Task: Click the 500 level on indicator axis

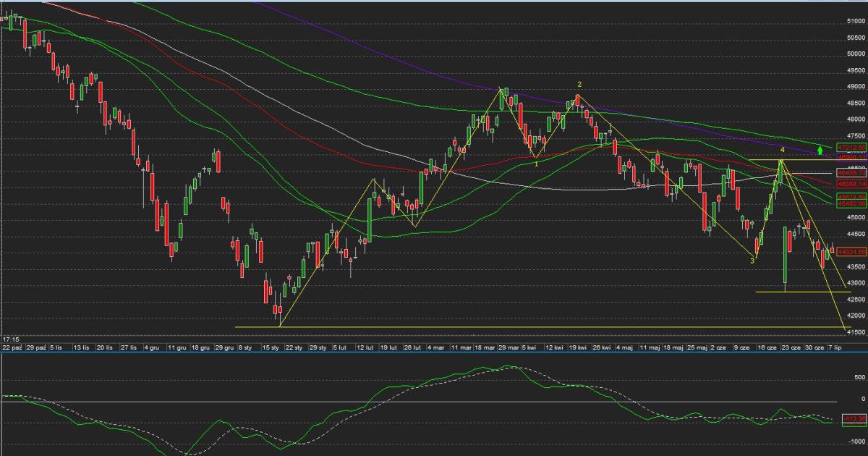Action: 858,377
